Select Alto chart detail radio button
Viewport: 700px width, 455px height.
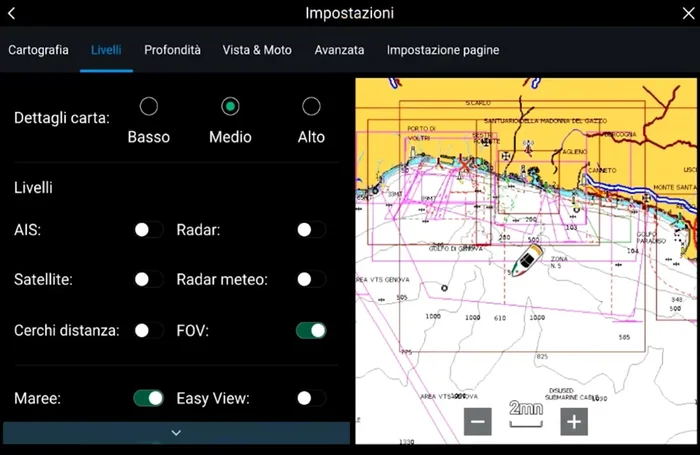(311, 106)
